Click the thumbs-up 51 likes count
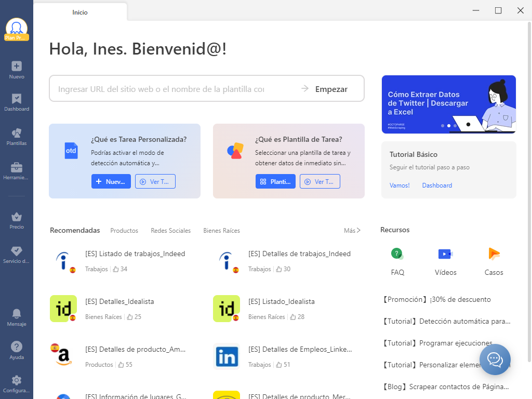The width and height of the screenshot is (532, 399). (x=283, y=365)
